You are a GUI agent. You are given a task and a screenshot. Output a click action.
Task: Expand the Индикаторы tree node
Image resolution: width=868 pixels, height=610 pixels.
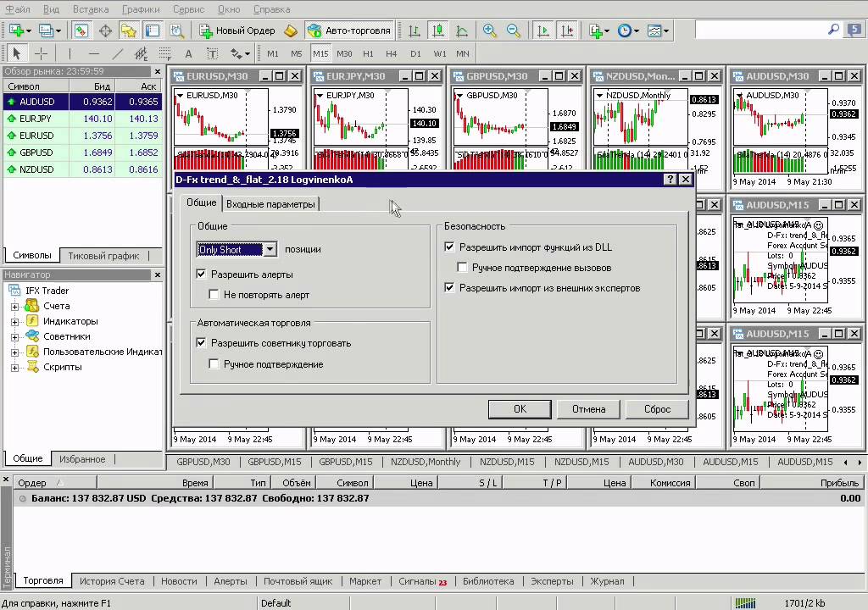click(15, 322)
